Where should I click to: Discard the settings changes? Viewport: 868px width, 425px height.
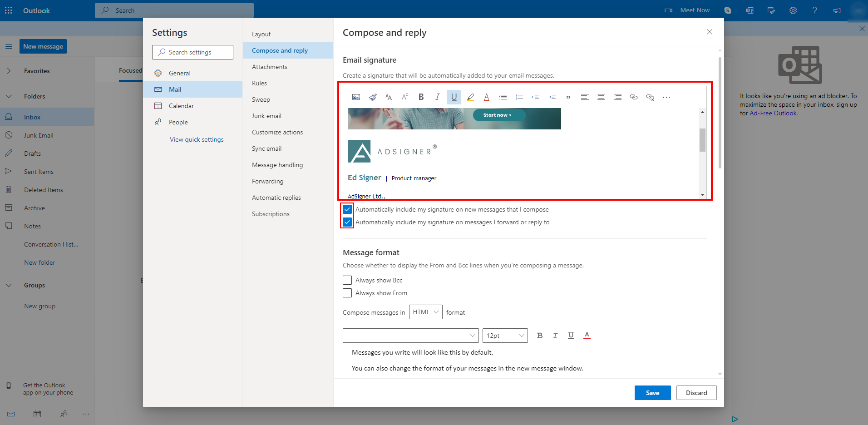(x=696, y=393)
